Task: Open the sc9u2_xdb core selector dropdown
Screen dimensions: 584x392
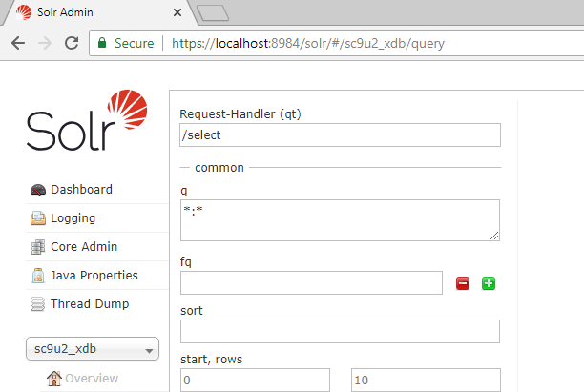Action: point(93,349)
